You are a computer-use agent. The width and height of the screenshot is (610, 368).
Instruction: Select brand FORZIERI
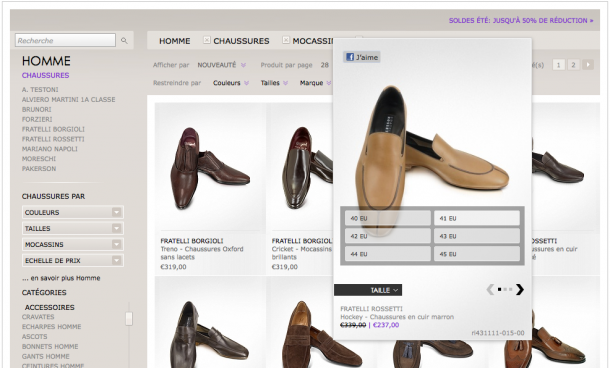[37, 119]
